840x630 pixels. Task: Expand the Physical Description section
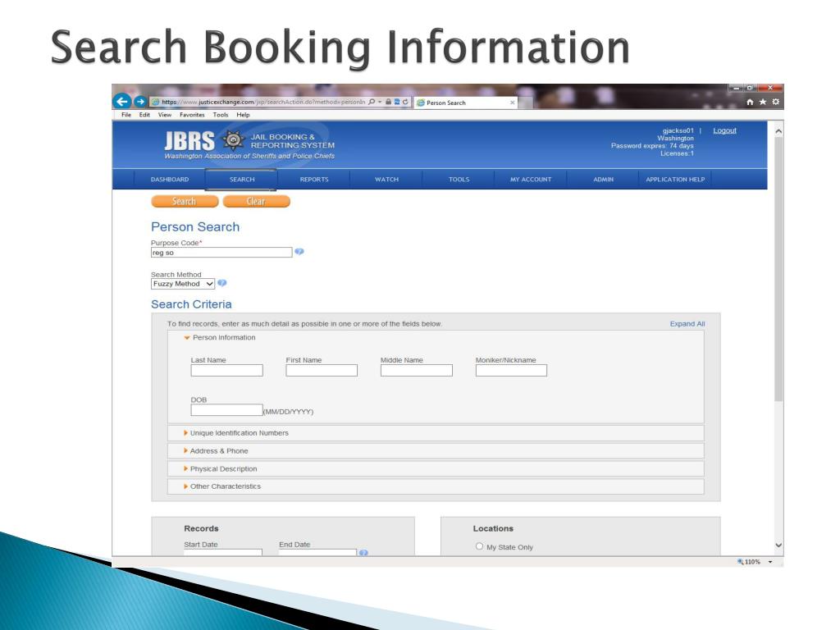pos(185,468)
